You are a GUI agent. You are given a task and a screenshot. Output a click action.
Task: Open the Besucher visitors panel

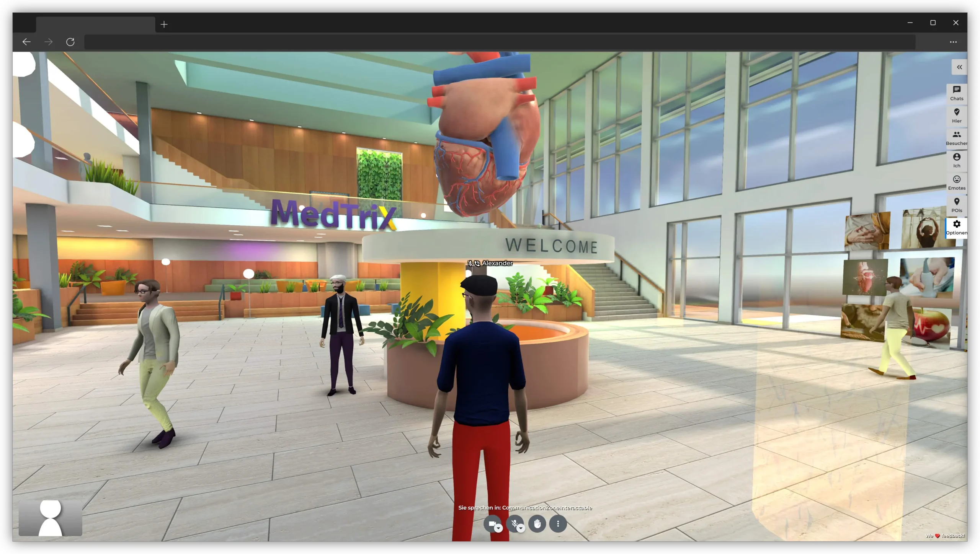956,137
